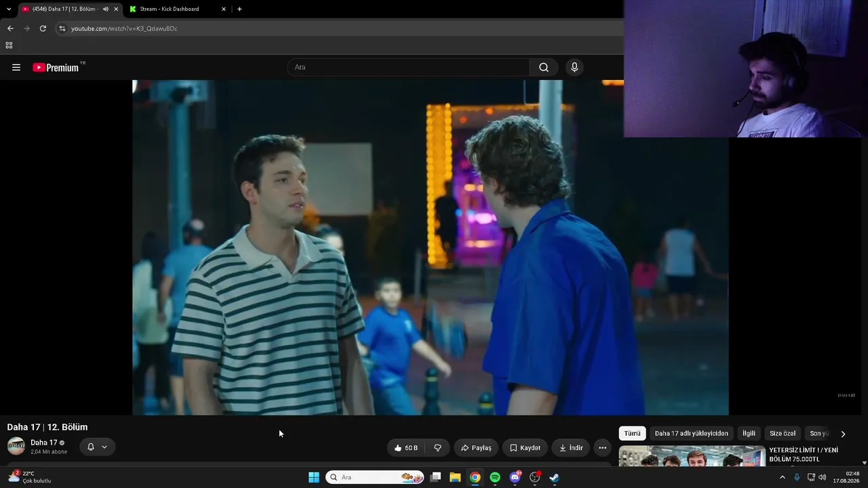Viewport: 868px width, 488px height.
Task: Mute the Daha 17 tab audio icon
Action: point(106,9)
